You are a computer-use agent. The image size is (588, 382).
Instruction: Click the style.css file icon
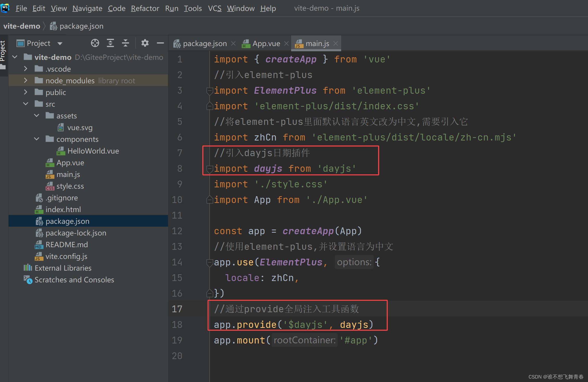(50, 186)
